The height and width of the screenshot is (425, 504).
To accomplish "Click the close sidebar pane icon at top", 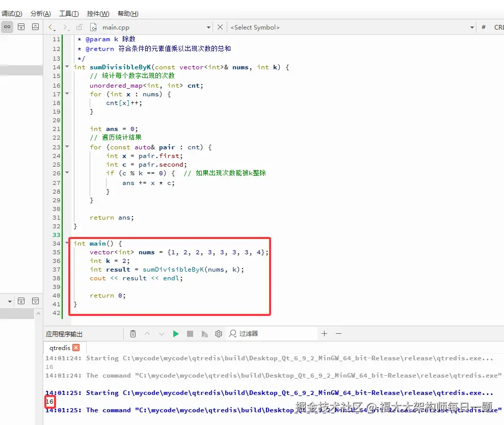I will coord(35,27).
